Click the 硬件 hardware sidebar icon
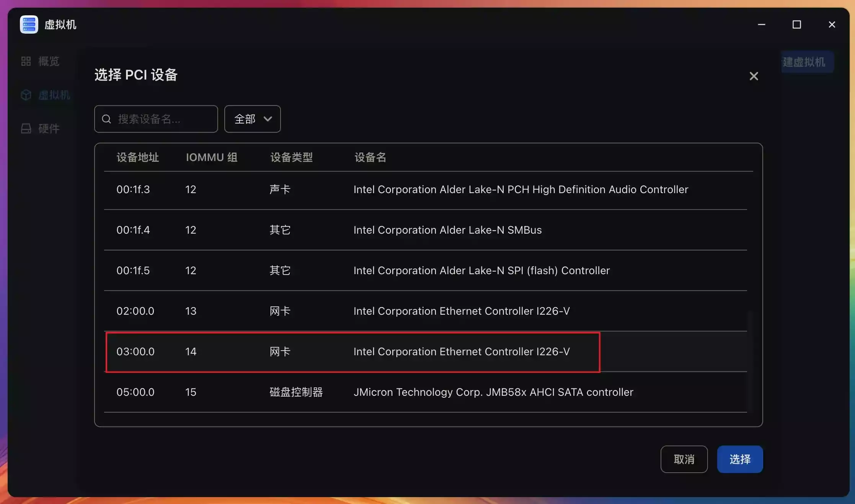 pyautogui.click(x=26, y=128)
